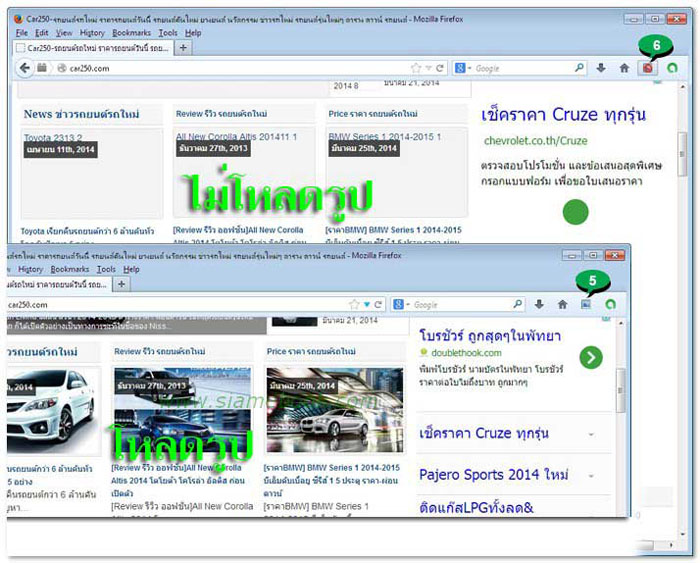700x563 pixels.
Task: Open the Help menu in the bottom window
Action: pyautogui.click(x=131, y=269)
